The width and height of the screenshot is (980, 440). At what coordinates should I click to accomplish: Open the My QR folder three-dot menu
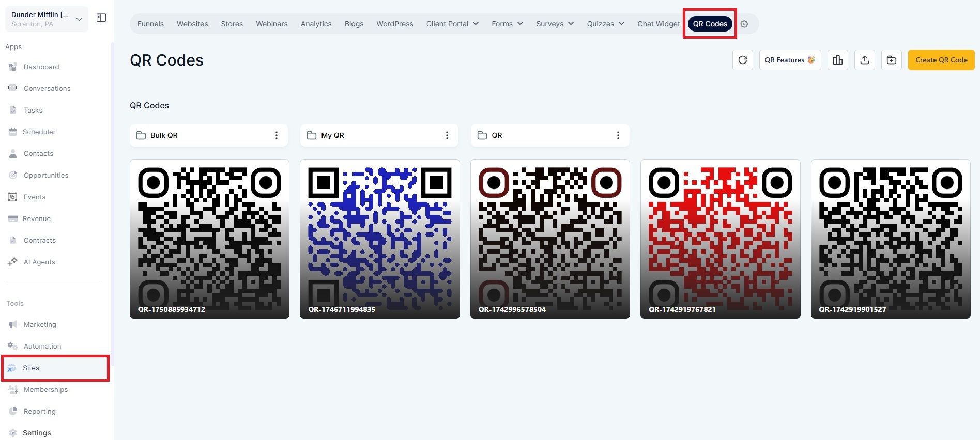[x=447, y=135]
